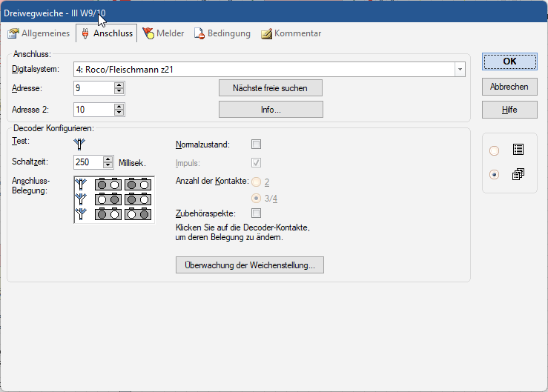Viewport: 548px width, 392px height.
Task: Decrease Adresse 2 value with down arrow
Action: (x=119, y=113)
